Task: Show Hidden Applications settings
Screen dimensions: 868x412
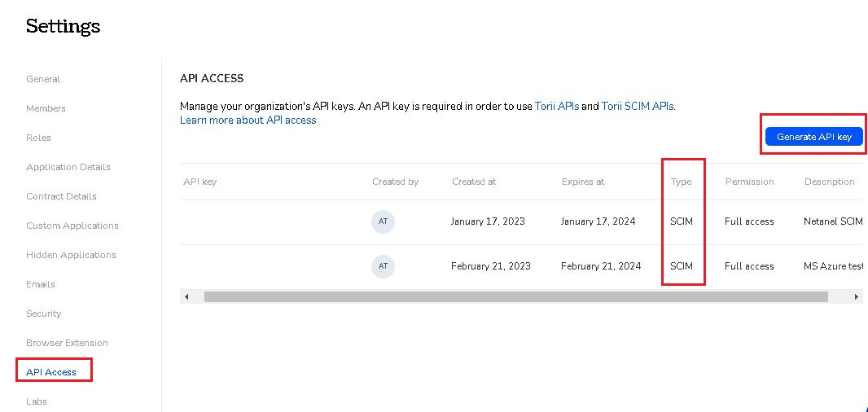Action: point(71,255)
